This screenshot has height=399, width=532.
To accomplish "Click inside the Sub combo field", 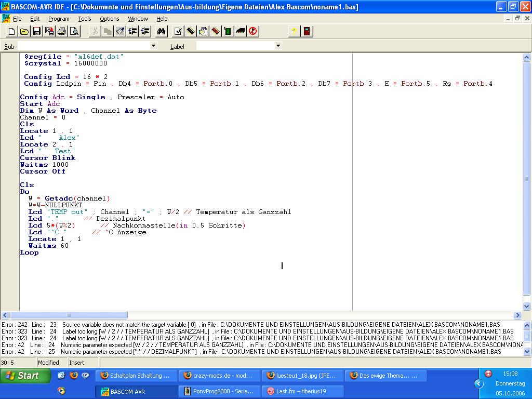I will tap(84, 46).
